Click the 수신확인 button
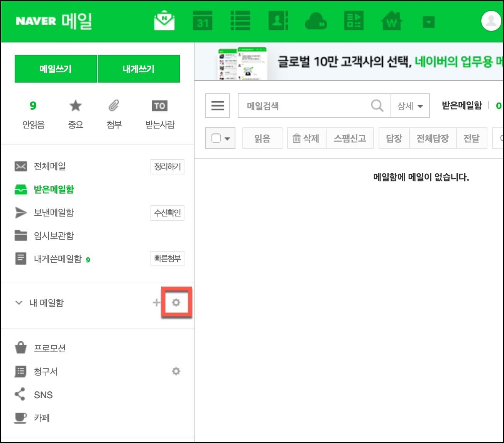504x443 pixels. [167, 213]
